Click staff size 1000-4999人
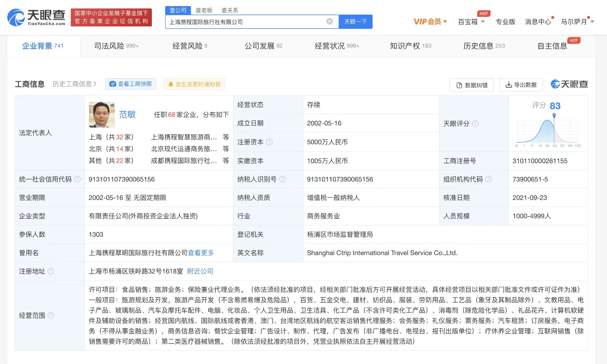The image size is (607, 364). (x=531, y=216)
